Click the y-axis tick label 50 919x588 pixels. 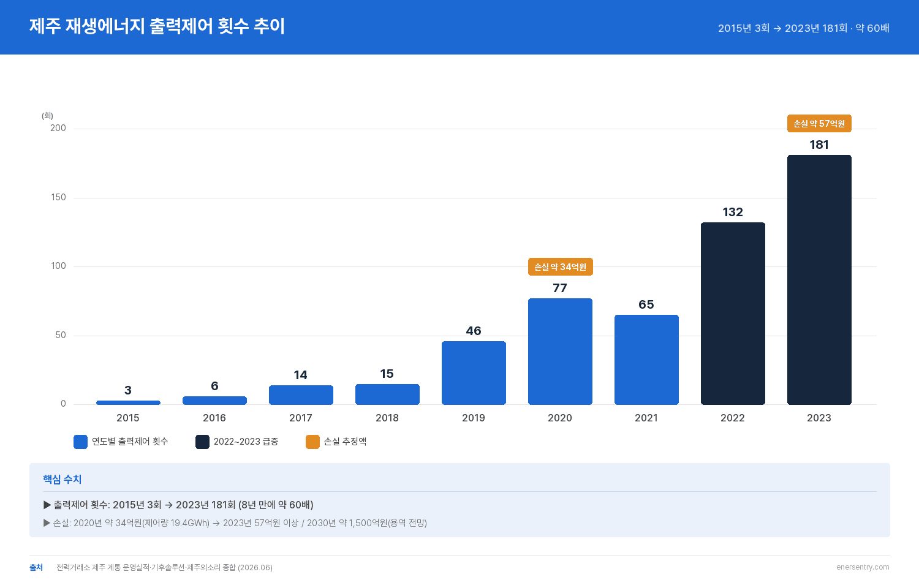coord(61,335)
